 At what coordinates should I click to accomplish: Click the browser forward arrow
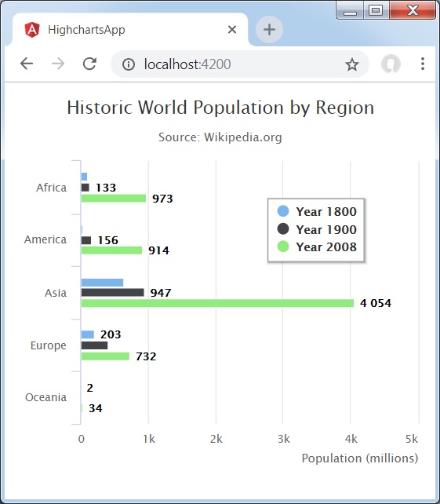[x=58, y=64]
